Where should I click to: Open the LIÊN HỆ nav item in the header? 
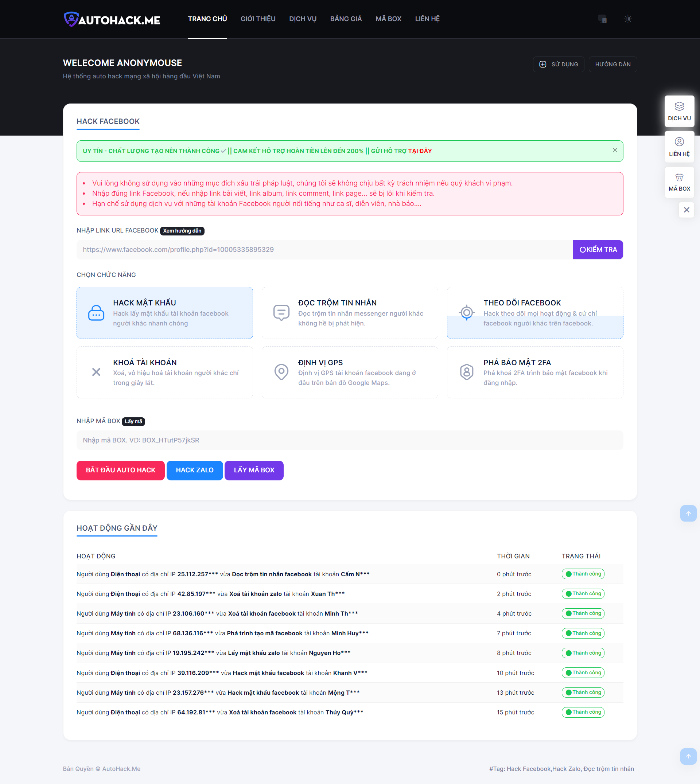[x=427, y=19]
